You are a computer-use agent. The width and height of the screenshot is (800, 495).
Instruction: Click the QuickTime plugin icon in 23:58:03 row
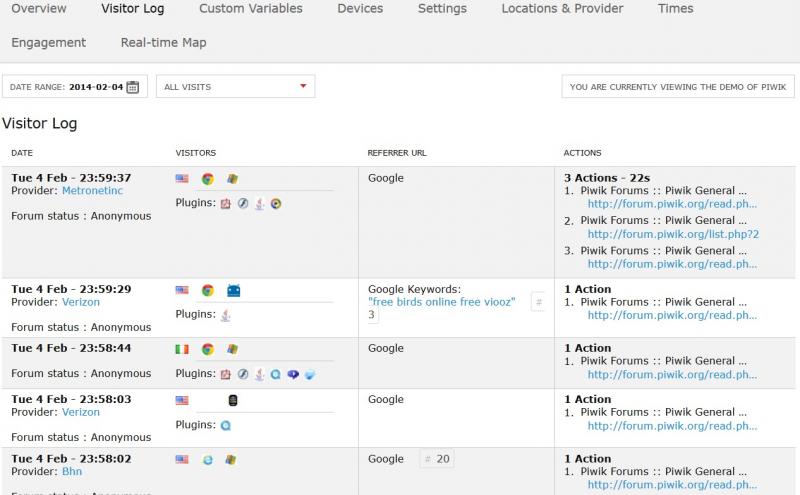coord(226,425)
